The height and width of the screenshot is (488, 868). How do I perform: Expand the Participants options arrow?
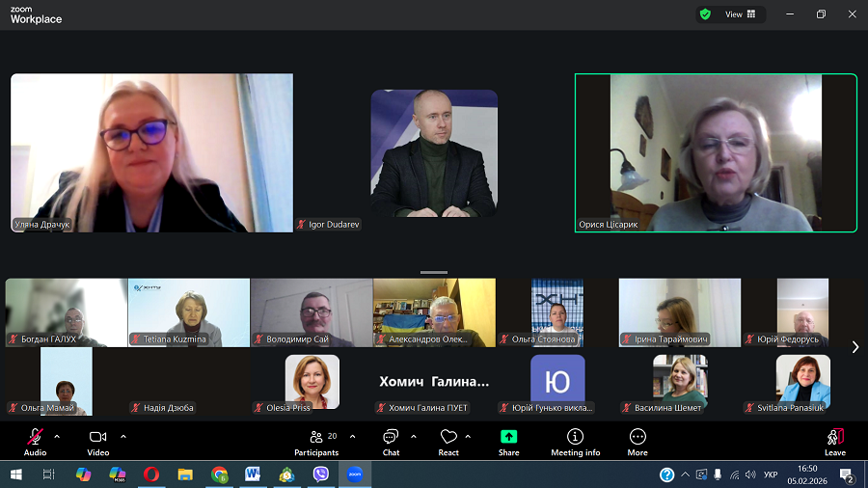[352, 436]
